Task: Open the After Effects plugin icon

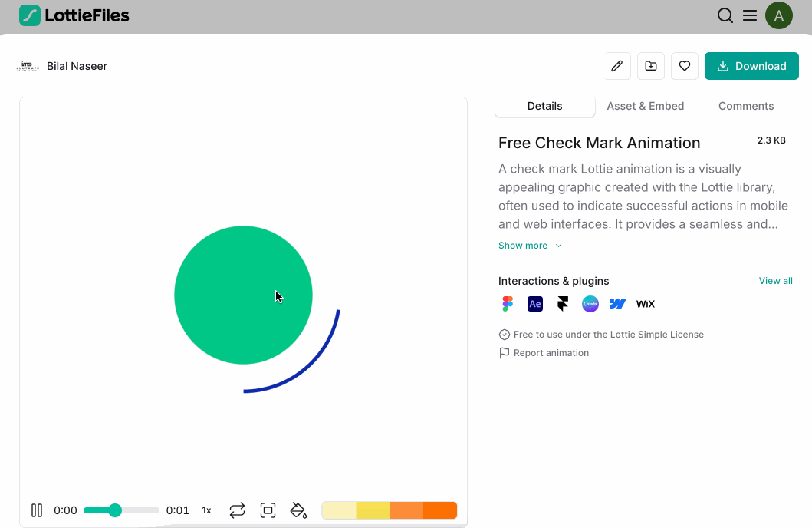Action: point(534,304)
